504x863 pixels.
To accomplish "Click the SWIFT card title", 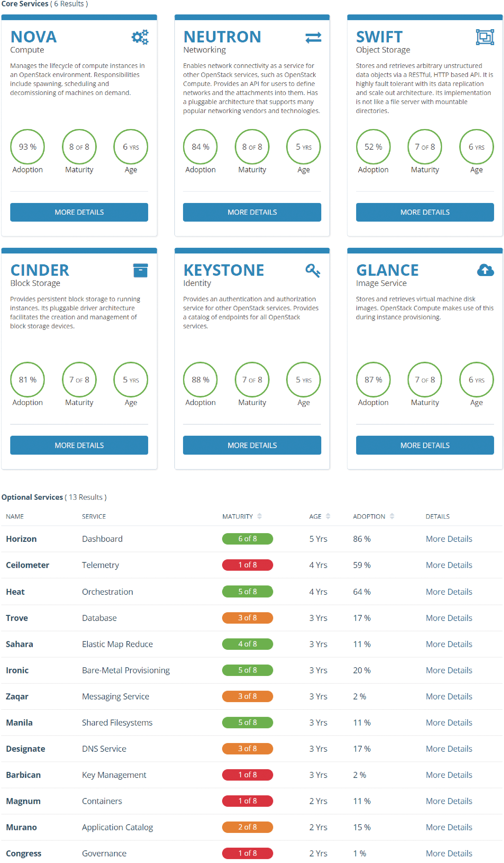I will pyautogui.click(x=379, y=37).
